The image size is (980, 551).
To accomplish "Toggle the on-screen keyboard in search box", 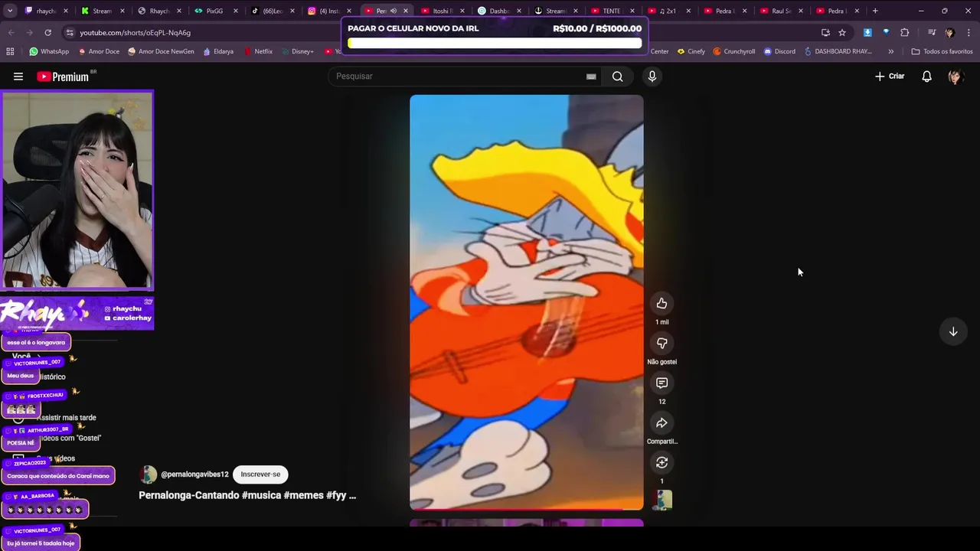I will [x=591, y=77].
